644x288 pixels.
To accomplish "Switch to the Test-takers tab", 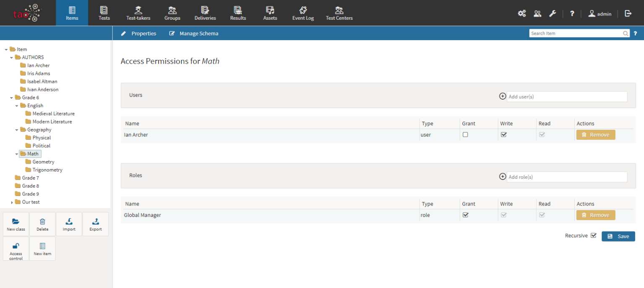I will click(138, 13).
